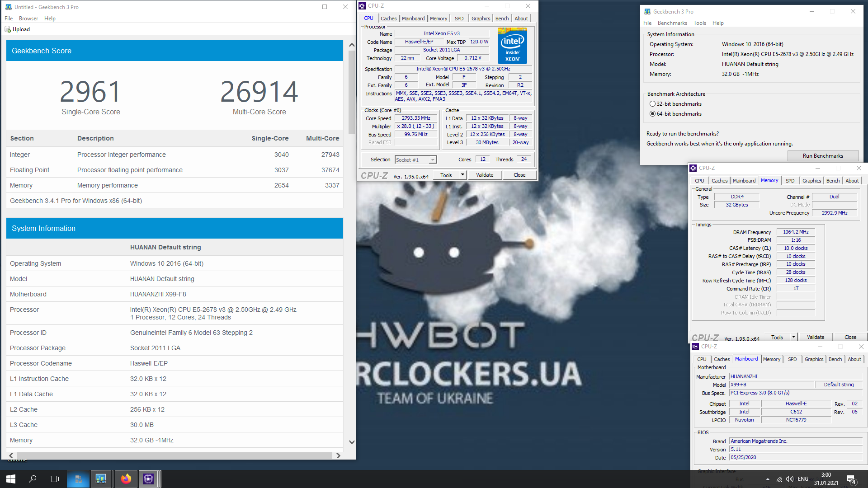
Task: Open Tools menu in Geekbench launcher
Action: tap(699, 23)
